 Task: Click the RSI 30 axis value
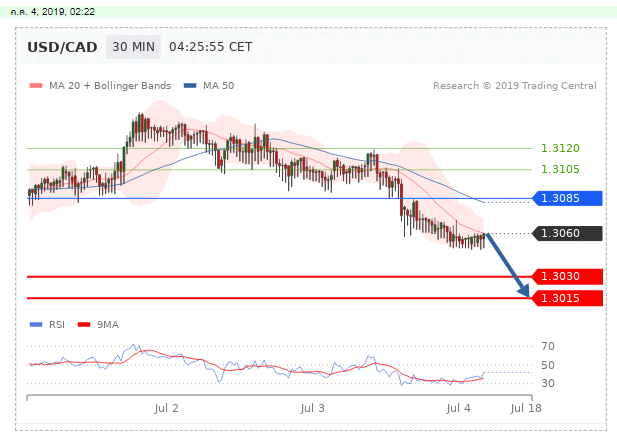coord(548,383)
